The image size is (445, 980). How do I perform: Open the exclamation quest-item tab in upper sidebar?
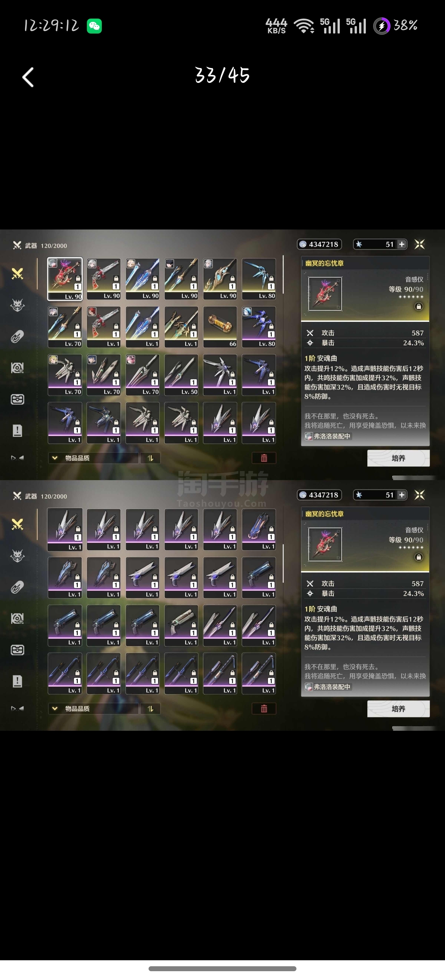point(18,431)
